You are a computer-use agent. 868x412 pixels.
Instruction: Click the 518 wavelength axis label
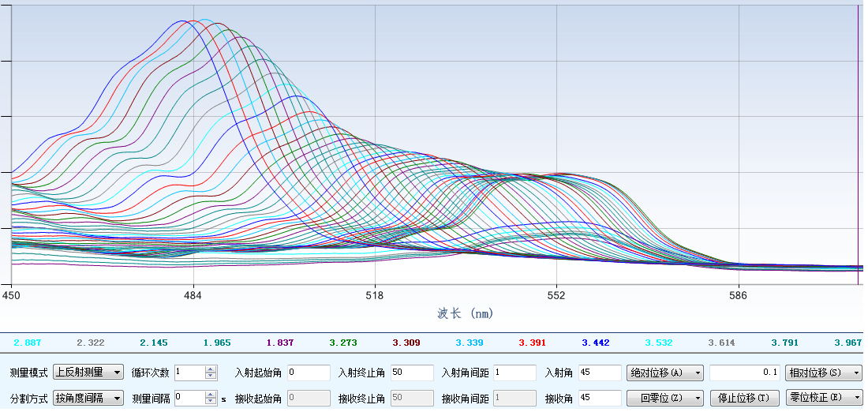tap(375, 295)
